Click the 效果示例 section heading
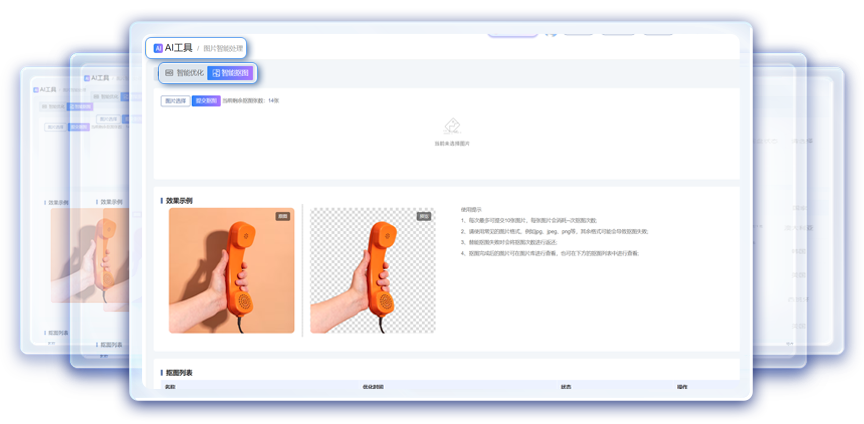The height and width of the screenshot is (424, 864). pos(180,201)
